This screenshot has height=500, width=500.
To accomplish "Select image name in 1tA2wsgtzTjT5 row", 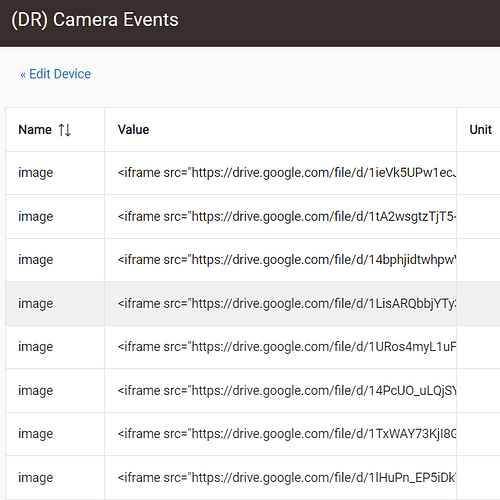I will pyautogui.click(x=36, y=217).
